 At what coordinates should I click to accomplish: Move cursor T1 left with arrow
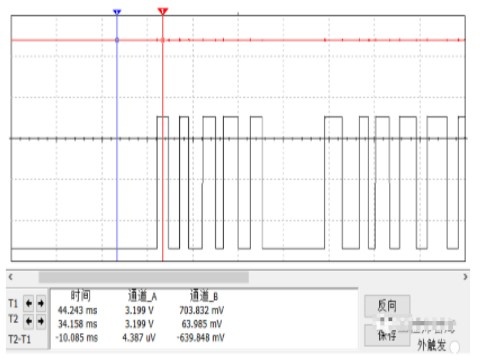tap(29, 304)
